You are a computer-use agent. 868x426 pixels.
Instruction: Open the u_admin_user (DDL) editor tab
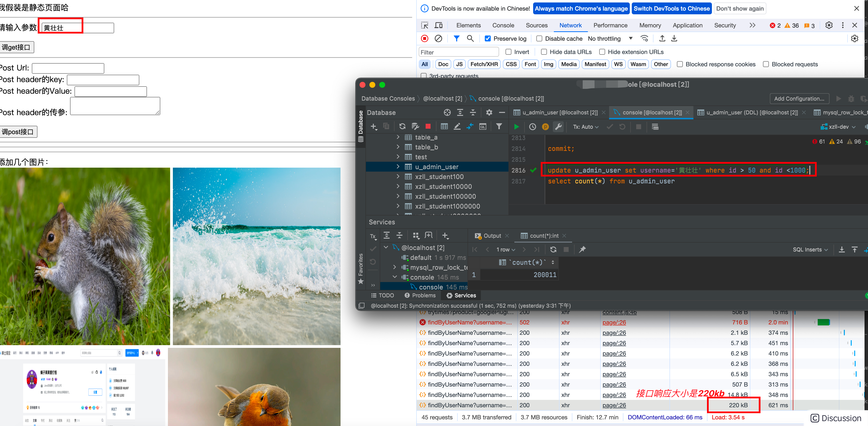tap(748, 112)
